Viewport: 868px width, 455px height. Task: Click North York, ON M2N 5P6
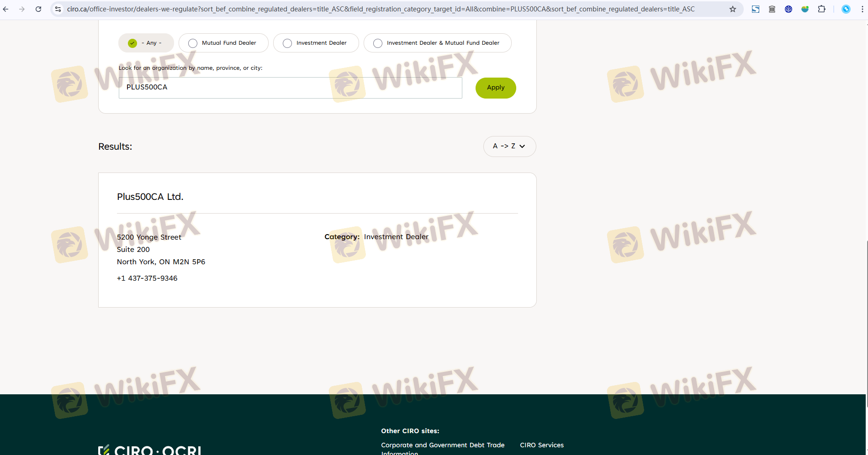tap(161, 262)
